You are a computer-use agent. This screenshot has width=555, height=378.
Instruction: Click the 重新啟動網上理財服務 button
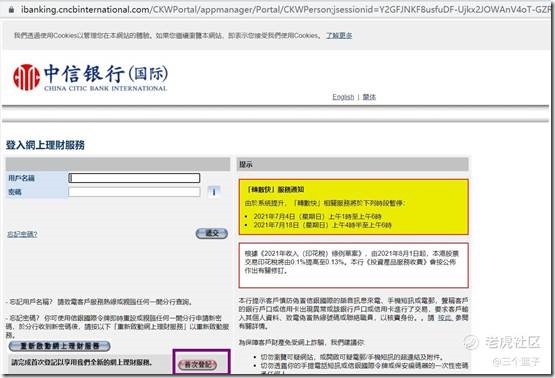59,346
